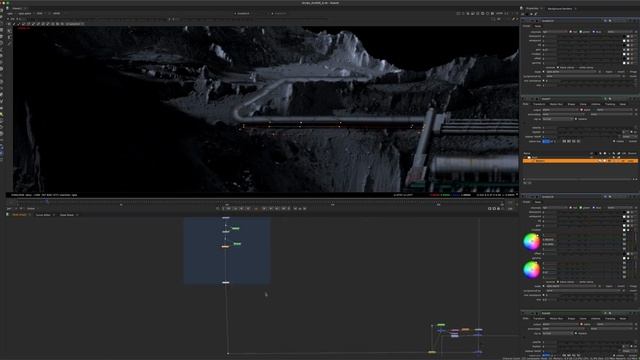640x360 pixels.
Task: Select yellow node at node graph bottom
Action: 432,352
